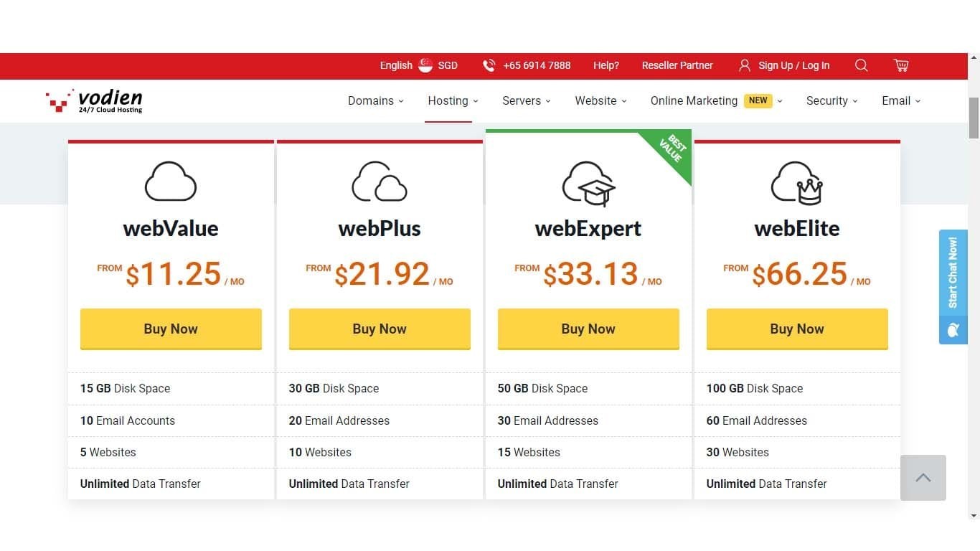Open the shopping cart icon
Viewport: 980px width, 551px height.
(x=901, y=65)
